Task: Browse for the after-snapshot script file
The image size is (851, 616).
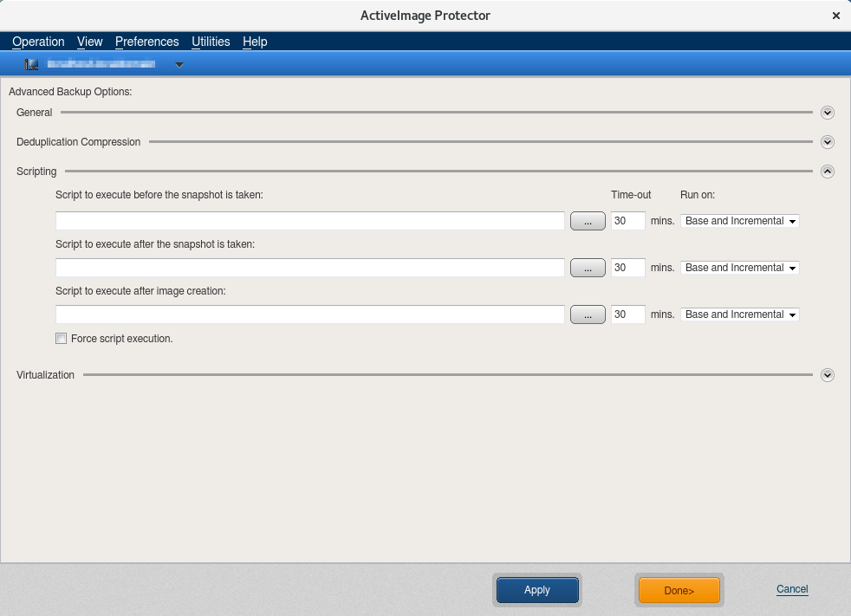Action: (588, 268)
